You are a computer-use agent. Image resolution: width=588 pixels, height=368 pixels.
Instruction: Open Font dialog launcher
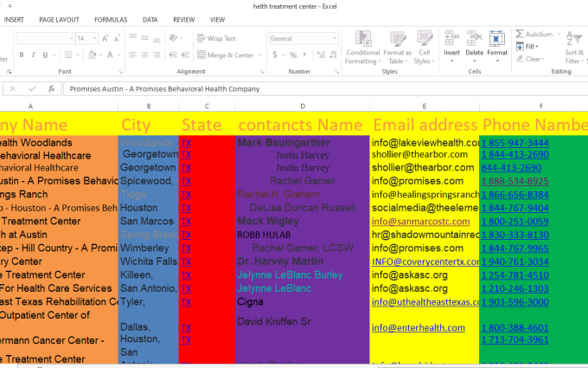pyautogui.click(x=120, y=71)
